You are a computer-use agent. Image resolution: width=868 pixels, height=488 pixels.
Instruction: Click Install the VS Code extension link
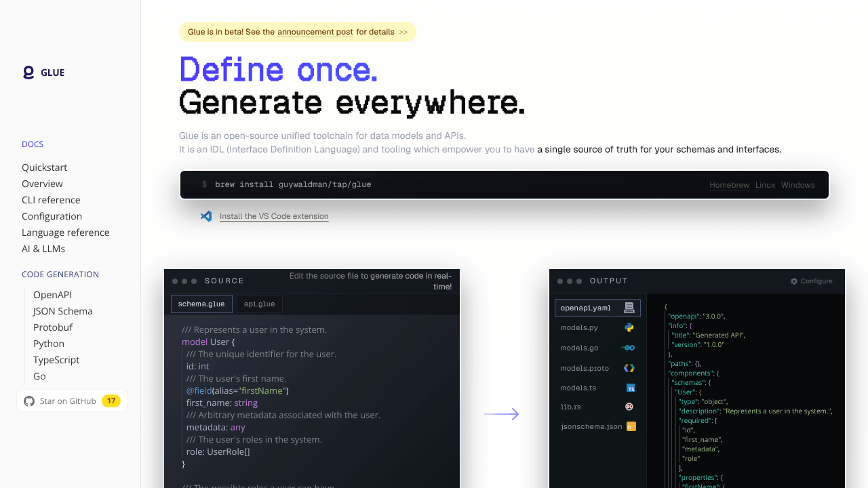[x=274, y=216]
